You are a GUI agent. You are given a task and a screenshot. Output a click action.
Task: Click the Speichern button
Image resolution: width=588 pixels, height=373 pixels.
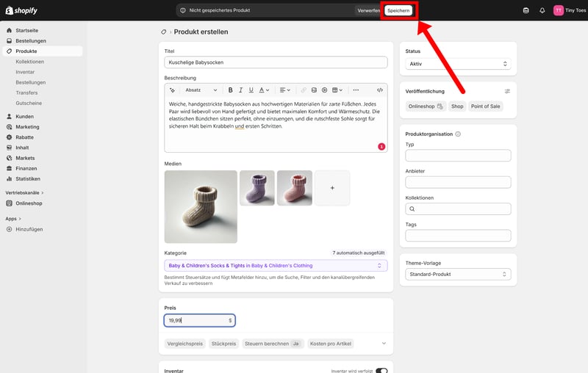coord(398,10)
